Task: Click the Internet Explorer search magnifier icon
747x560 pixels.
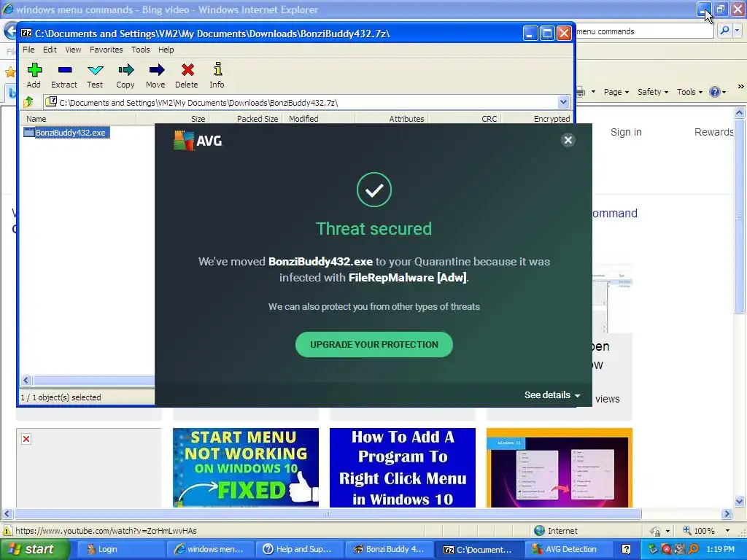Action: pos(724,31)
